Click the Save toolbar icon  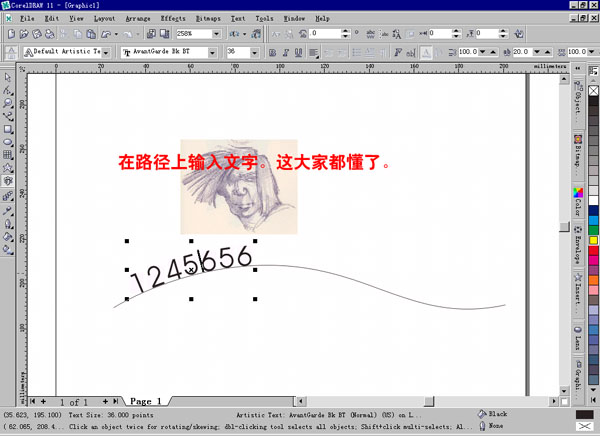[x=37, y=34]
